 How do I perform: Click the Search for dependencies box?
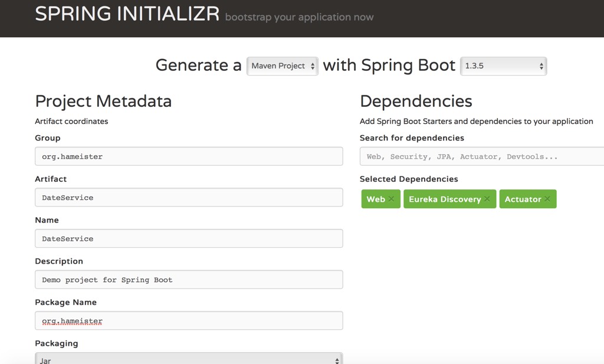[481, 156]
